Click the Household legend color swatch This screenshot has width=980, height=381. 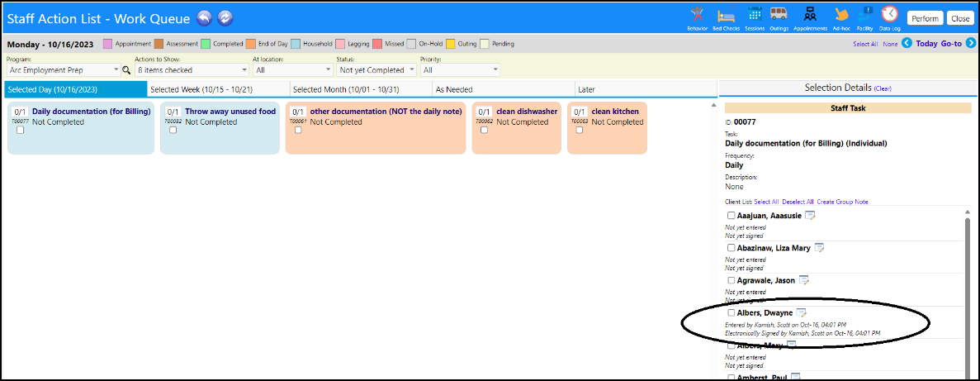[296, 44]
